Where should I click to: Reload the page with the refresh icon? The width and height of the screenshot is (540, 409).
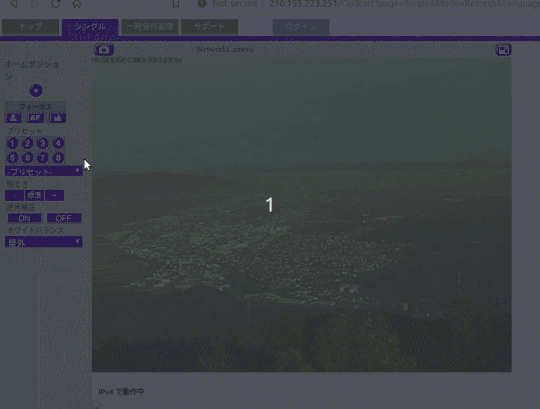[x=55, y=4]
